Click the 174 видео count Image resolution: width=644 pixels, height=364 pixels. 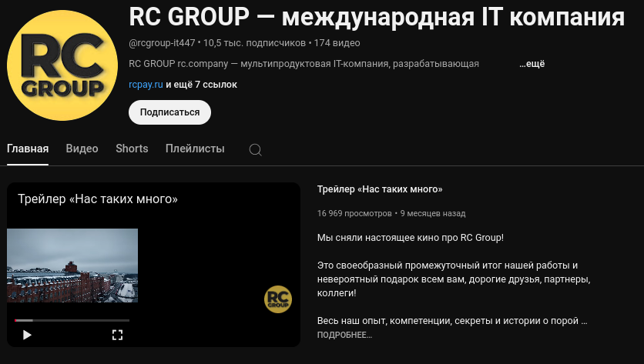tap(337, 43)
